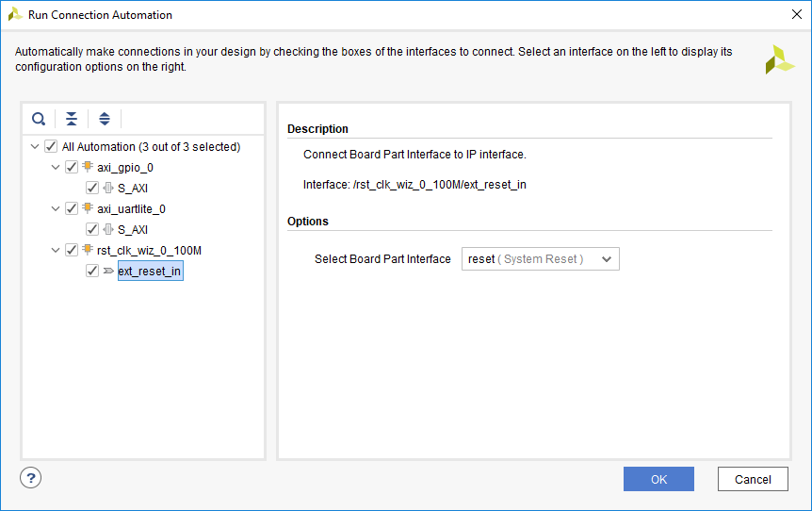Open the search tool in the tree toolbar

pyautogui.click(x=39, y=119)
